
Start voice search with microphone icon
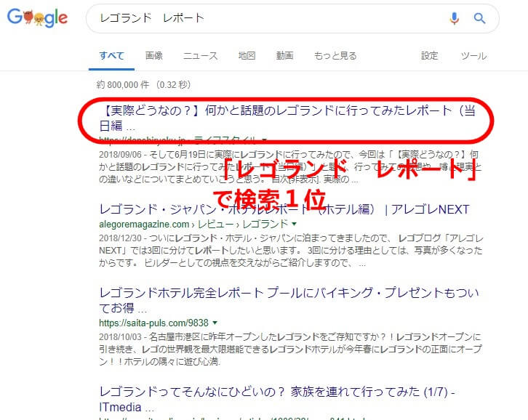(455, 18)
